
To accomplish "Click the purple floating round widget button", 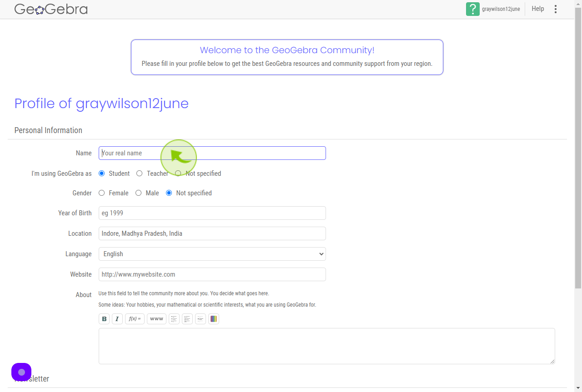I will [21, 372].
